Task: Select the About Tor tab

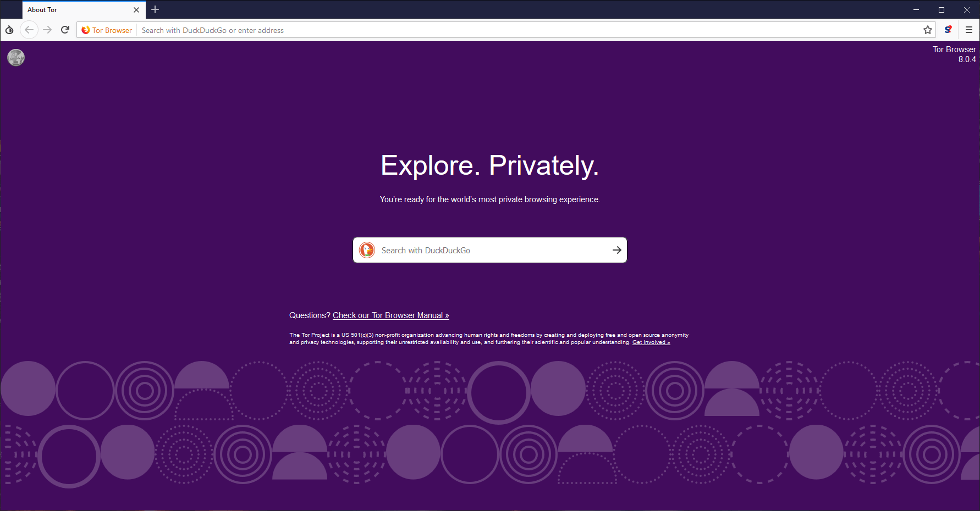Action: 84,10
